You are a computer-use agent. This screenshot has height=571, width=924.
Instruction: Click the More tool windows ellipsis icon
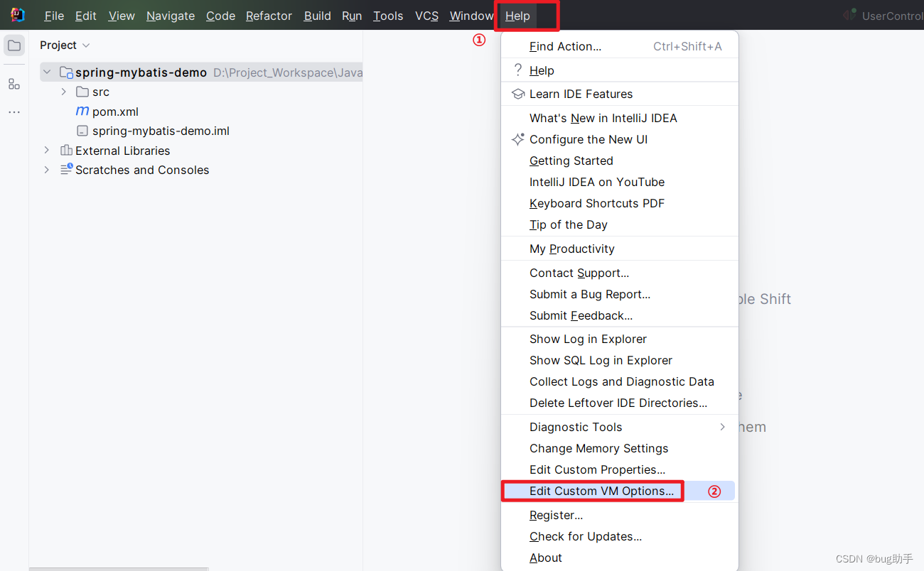14,112
